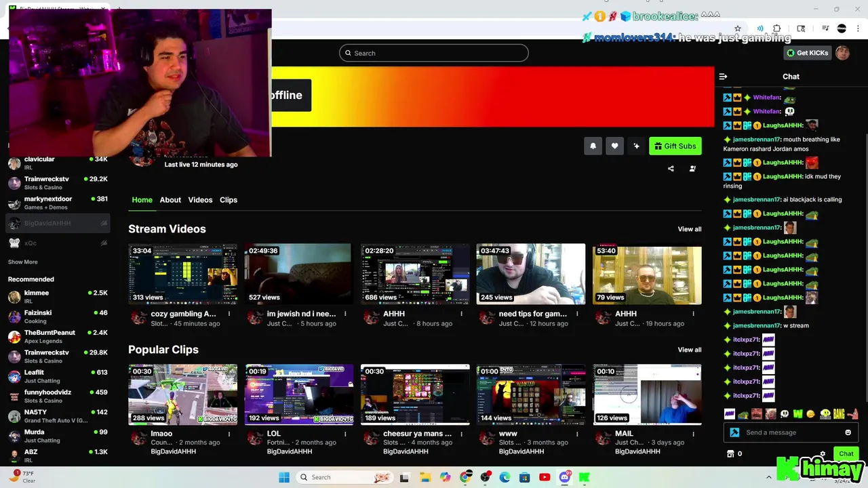
Task: Click View all for Stream Videos
Action: pyautogui.click(x=690, y=229)
